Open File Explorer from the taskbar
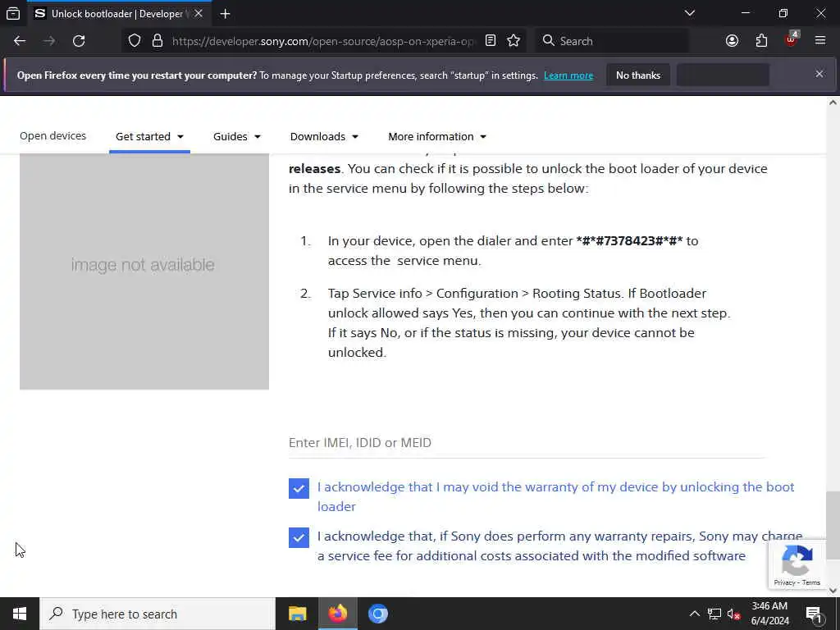 (x=297, y=614)
